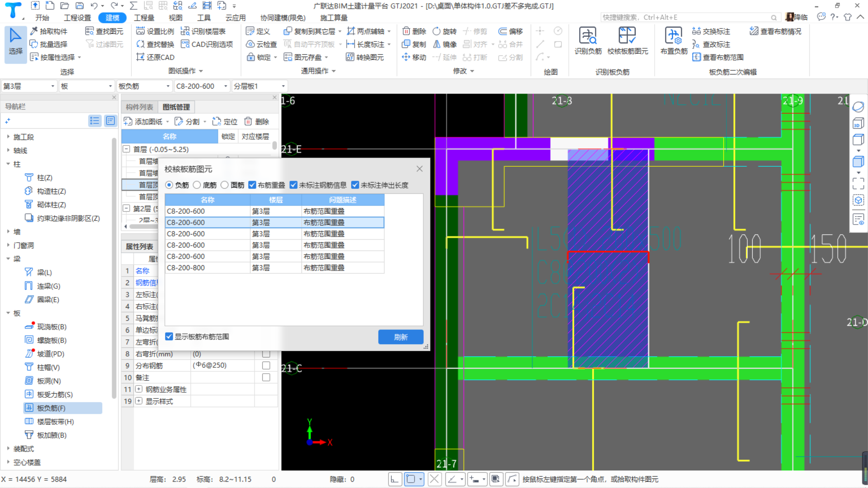
Task: Click 查看布筋范围 tool
Action: point(717,57)
